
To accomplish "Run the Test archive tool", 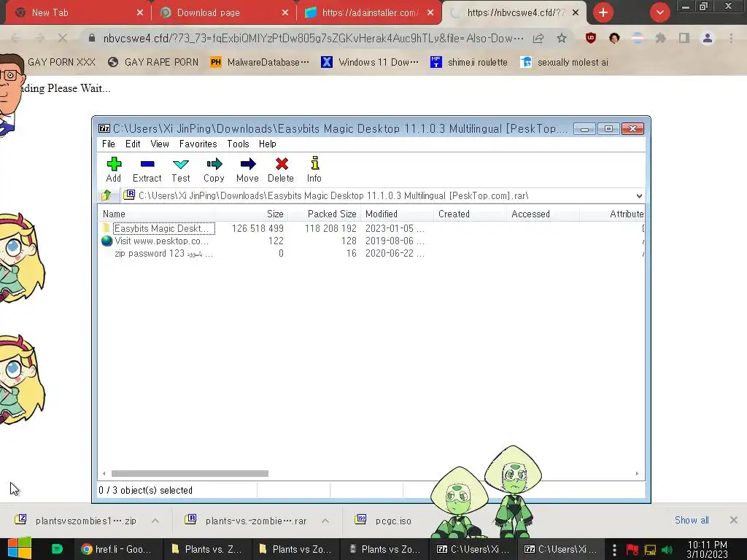I will pos(181,169).
